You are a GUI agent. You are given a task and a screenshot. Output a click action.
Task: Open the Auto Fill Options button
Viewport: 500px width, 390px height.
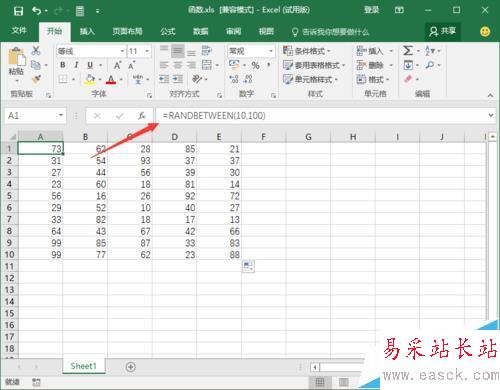(x=248, y=266)
